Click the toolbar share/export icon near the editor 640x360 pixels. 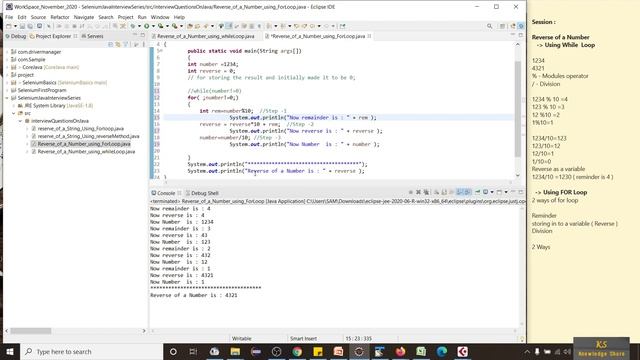click(342, 26)
